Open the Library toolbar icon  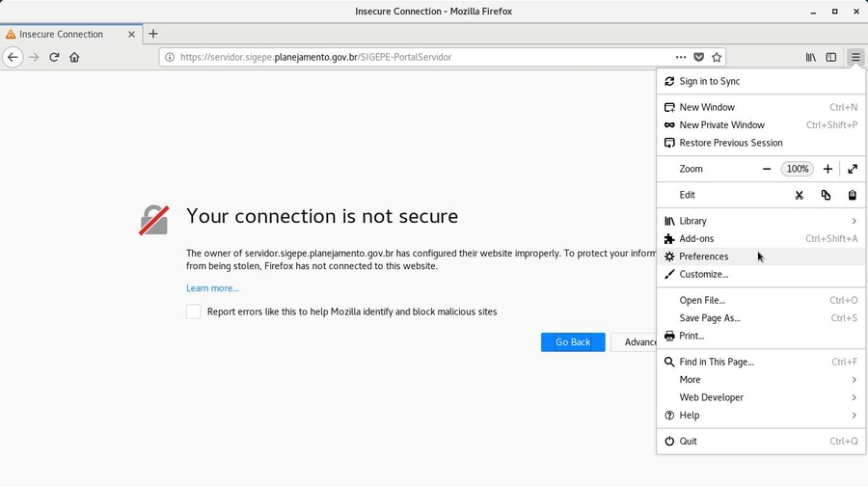click(x=811, y=57)
